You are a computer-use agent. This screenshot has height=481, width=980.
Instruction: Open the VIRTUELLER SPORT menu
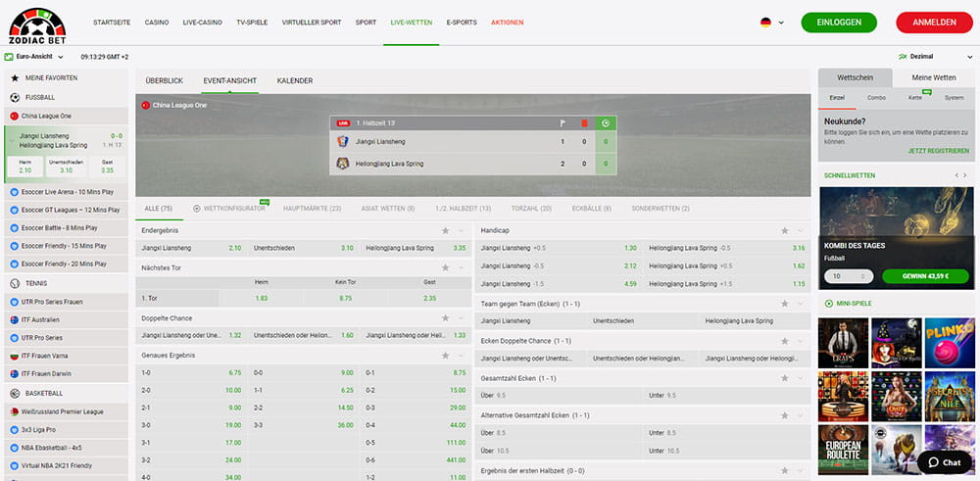click(312, 23)
